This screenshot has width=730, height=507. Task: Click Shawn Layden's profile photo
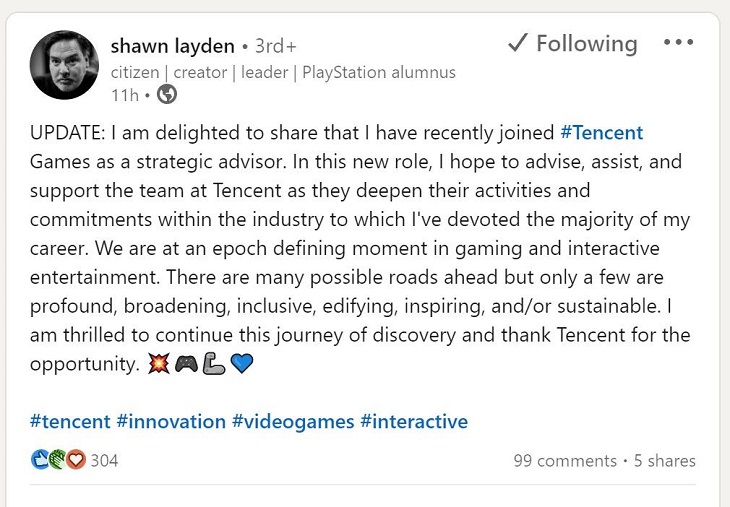(65, 65)
